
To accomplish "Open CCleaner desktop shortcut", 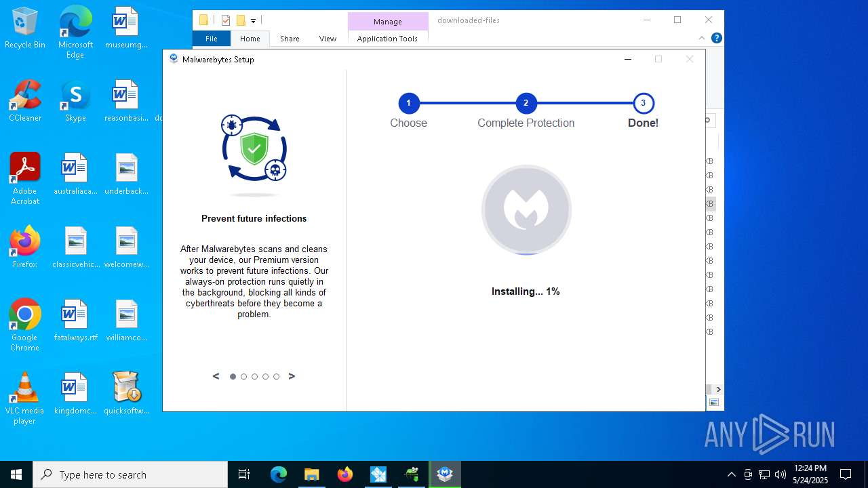I will pyautogui.click(x=25, y=102).
